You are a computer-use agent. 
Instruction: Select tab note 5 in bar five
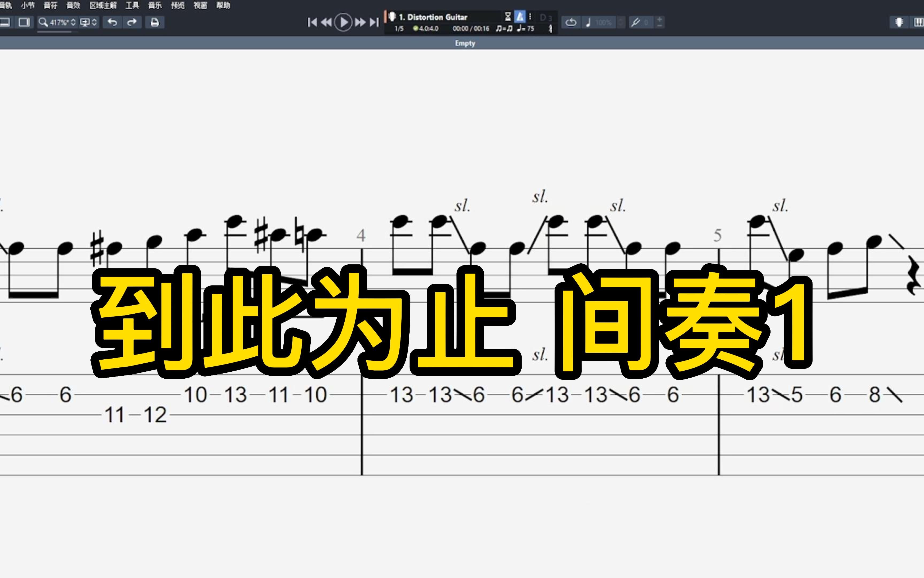coord(797,395)
